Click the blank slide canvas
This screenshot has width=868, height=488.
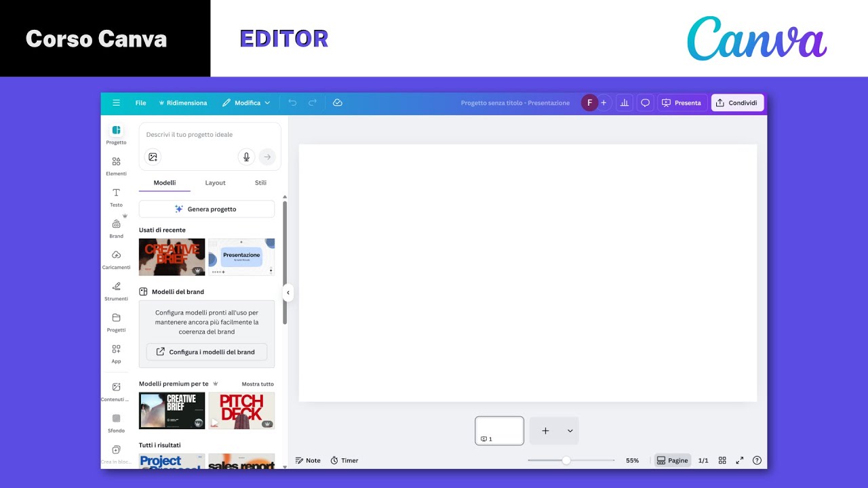point(528,272)
